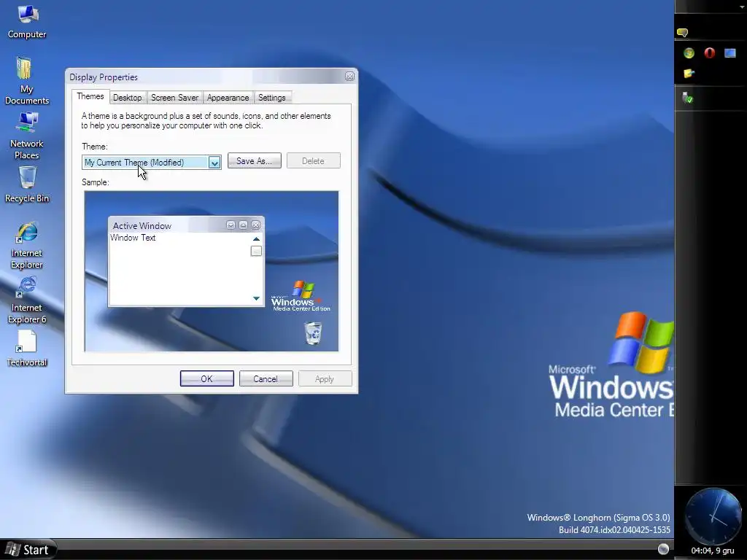
Task: Open the My Documents desktop icon
Action: tap(27, 80)
